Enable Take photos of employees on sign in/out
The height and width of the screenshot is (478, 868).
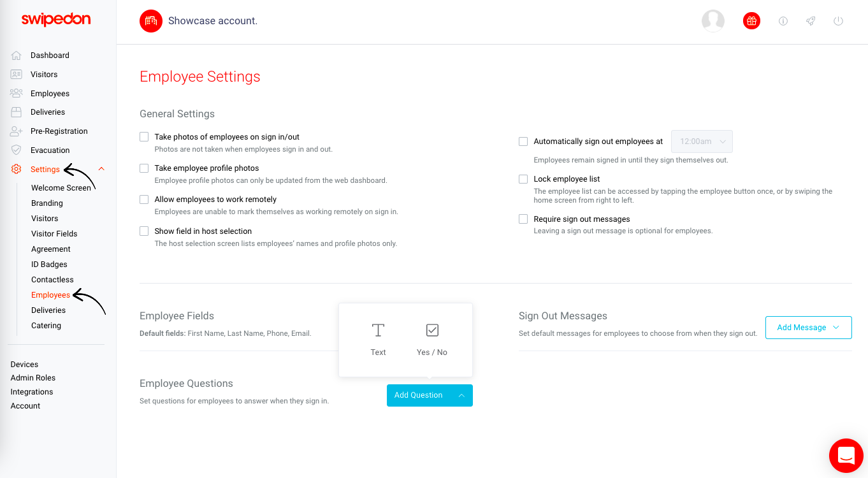144,137
